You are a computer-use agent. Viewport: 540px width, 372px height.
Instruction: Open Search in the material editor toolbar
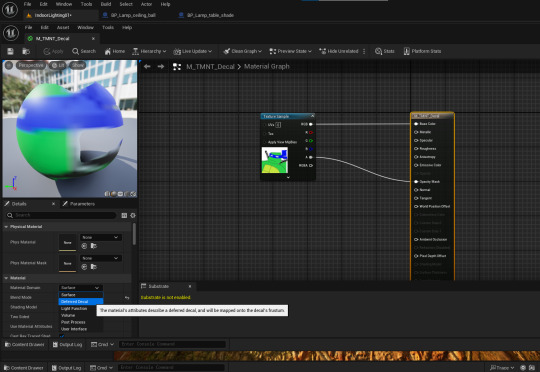click(84, 51)
